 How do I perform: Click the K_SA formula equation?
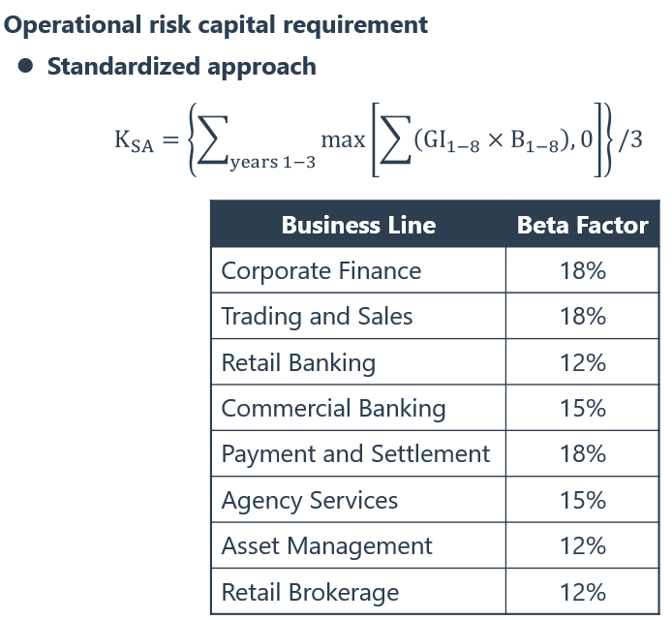tap(378, 140)
